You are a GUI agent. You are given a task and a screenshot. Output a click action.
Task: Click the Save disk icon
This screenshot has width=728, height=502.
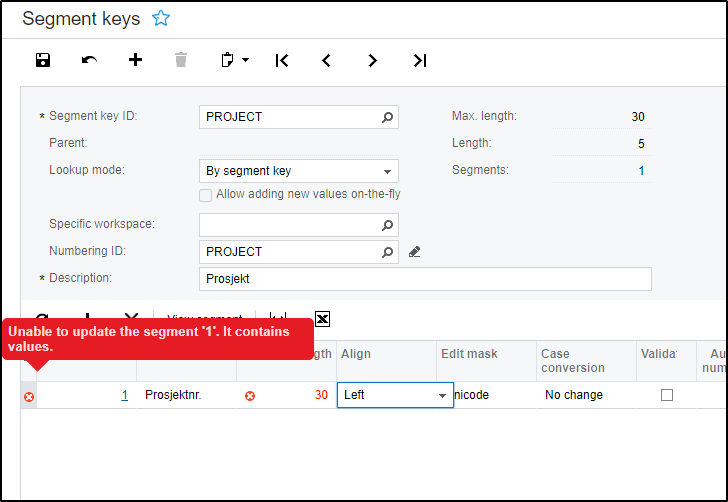[x=43, y=60]
